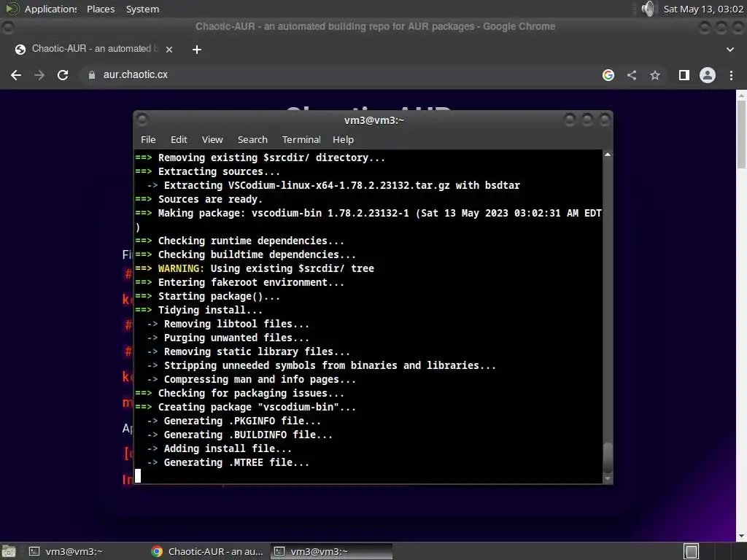The width and height of the screenshot is (747, 560).
Task: Open Chrome profile avatar menu
Action: (708, 75)
